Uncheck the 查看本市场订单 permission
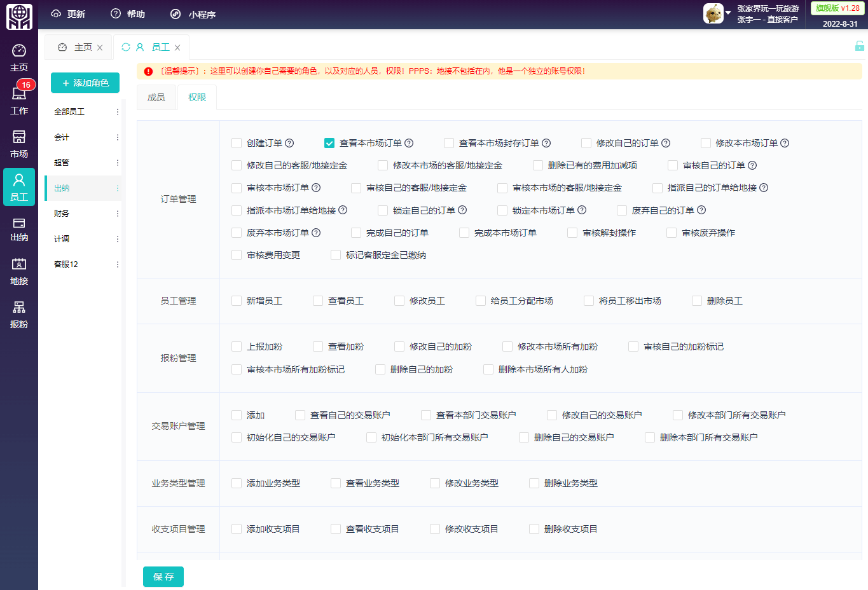 click(329, 143)
